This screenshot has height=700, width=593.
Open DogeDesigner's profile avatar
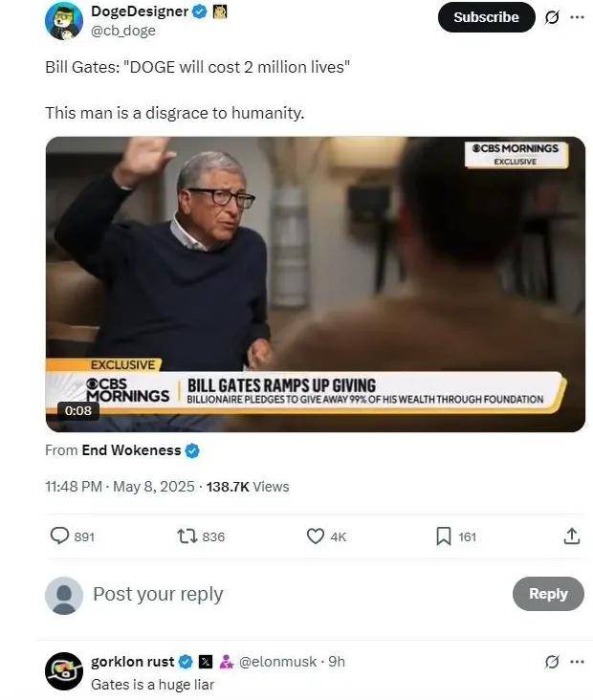(x=64, y=21)
